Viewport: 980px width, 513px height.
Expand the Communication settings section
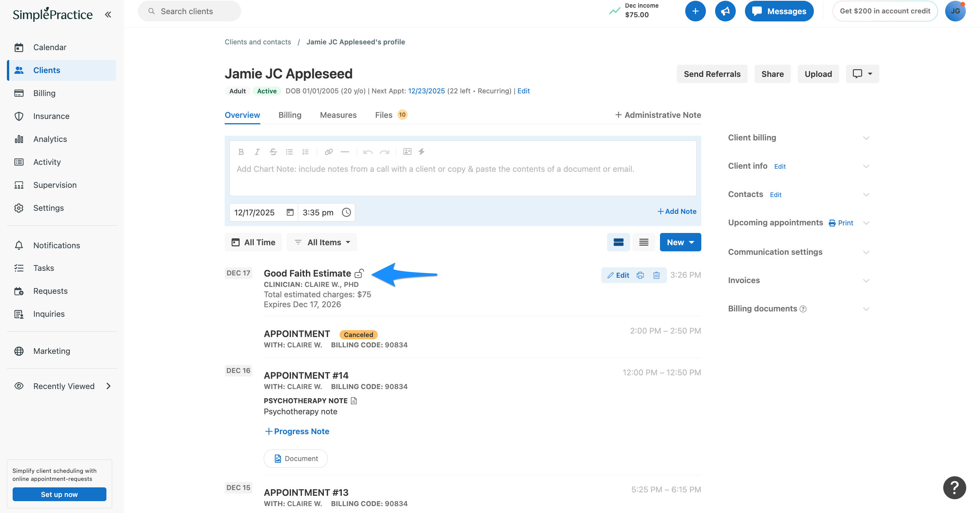(866, 252)
